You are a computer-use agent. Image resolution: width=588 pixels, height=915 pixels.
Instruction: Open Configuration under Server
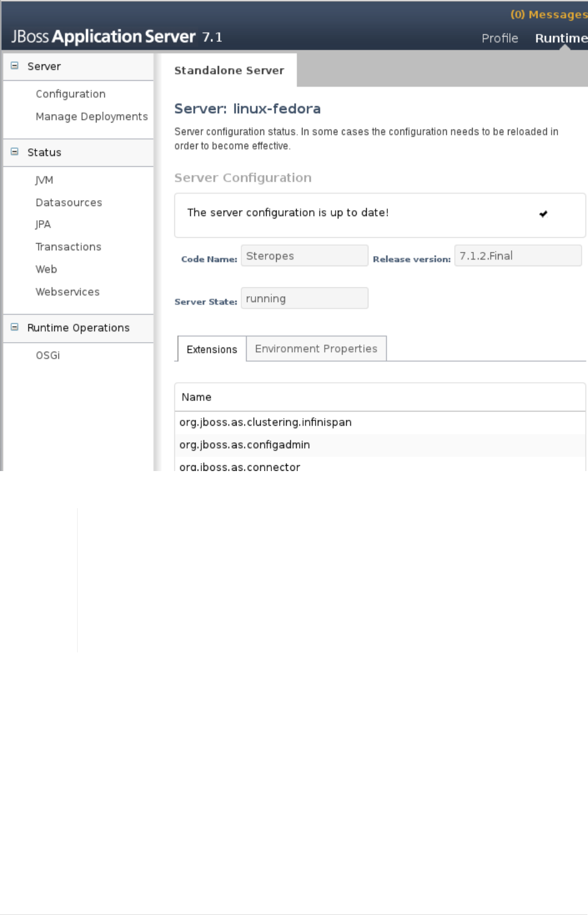[71, 94]
